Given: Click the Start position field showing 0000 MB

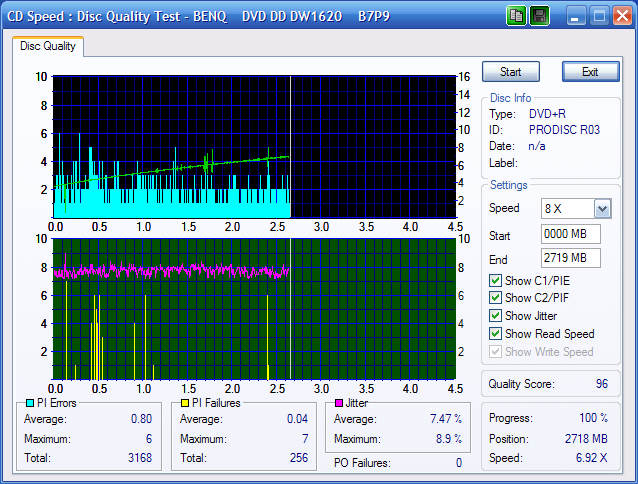Looking at the screenshot, I should pos(570,234).
